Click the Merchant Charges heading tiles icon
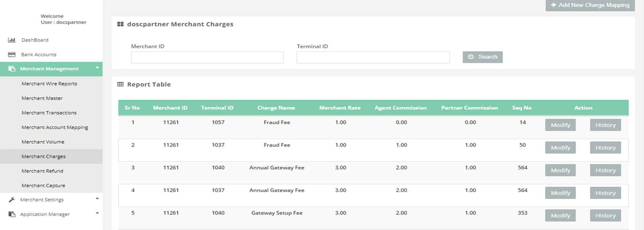The image size is (644, 230). [x=120, y=24]
